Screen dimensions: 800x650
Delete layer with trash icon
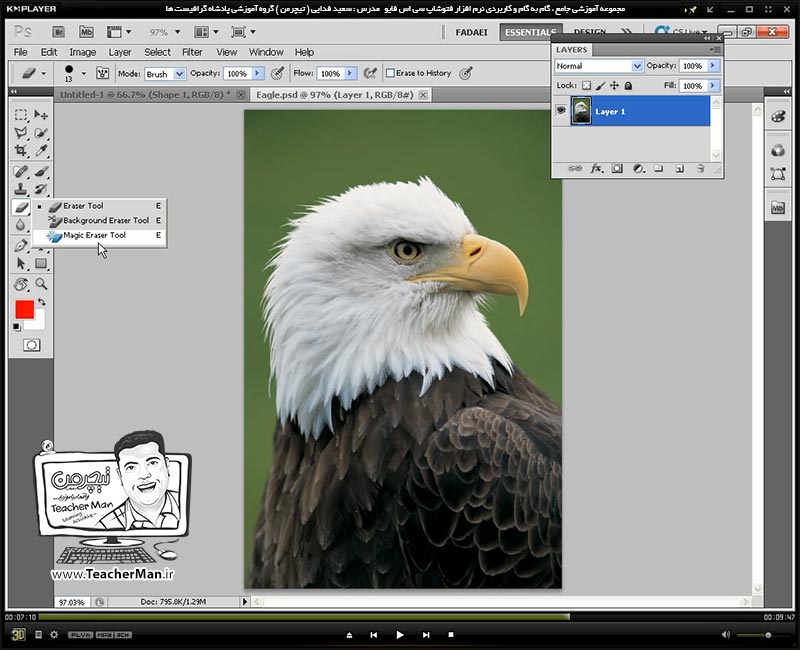(701, 168)
